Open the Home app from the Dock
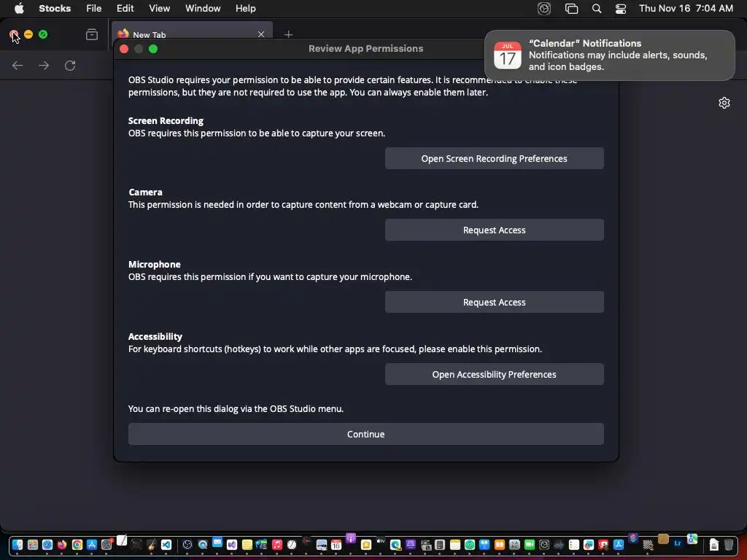The height and width of the screenshot is (560, 747). (366, 545)
